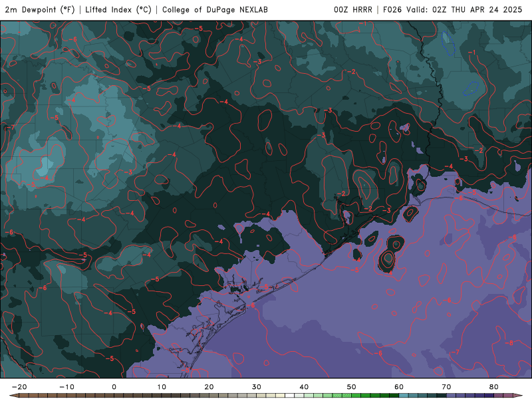The image size is (532, 399).
Task: Click the right arrow end of the color bar
Action: (x=518, y=396)
